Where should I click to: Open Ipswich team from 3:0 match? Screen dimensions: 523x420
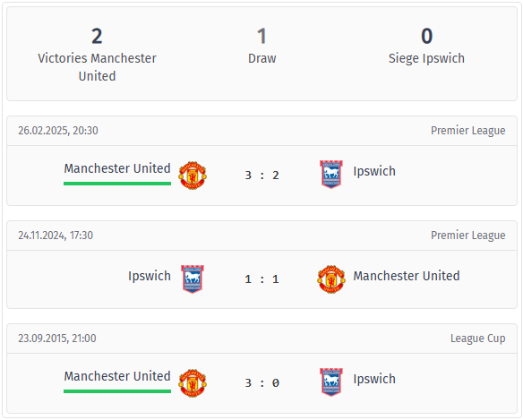374,380
